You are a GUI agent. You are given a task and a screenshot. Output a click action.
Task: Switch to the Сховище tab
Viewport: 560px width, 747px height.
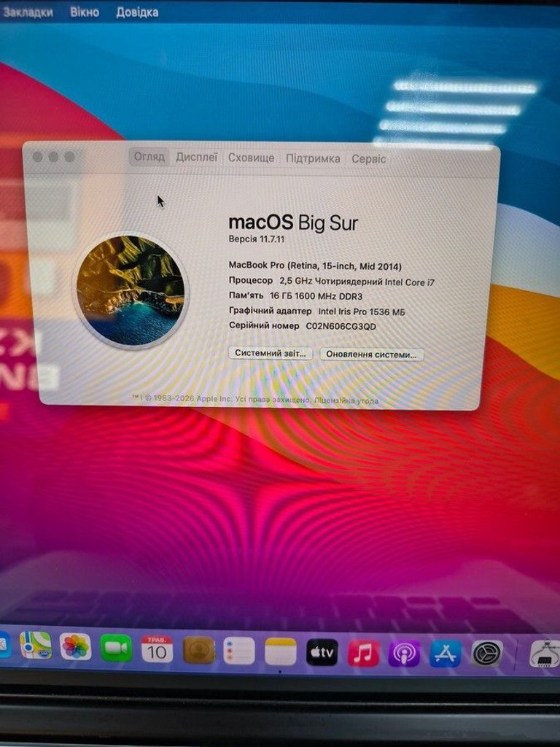point(251,158)
